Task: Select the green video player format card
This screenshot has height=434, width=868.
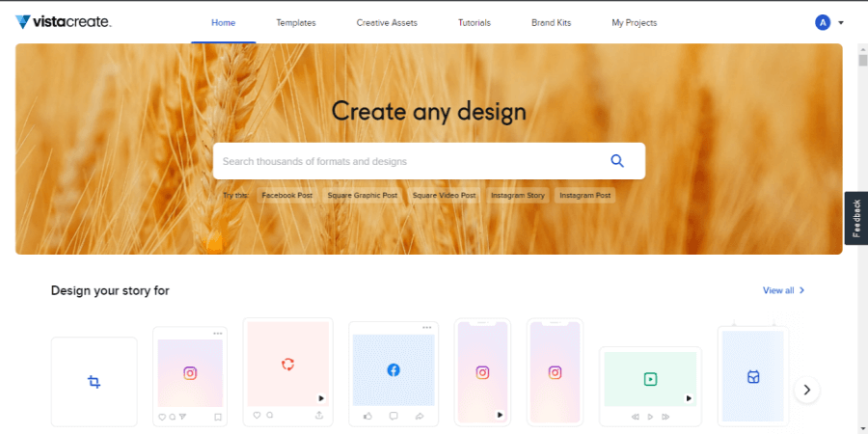Action: pos(650,386)
